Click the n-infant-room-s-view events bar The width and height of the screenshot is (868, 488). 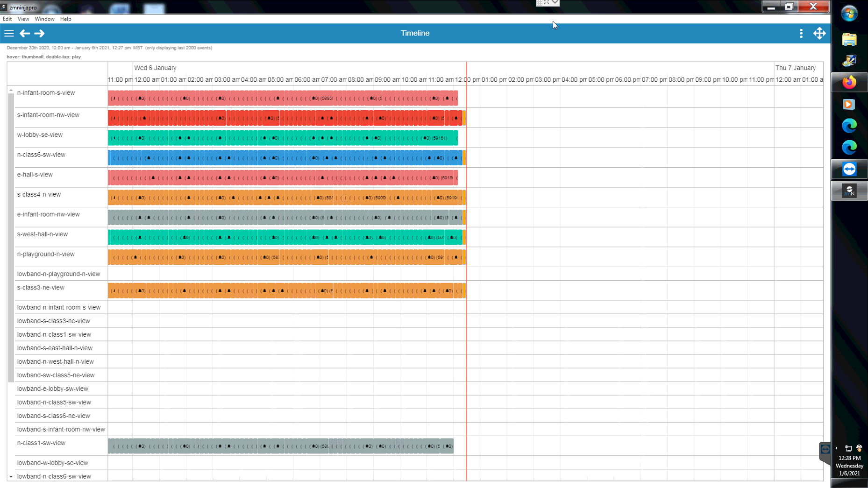(283, 98)
